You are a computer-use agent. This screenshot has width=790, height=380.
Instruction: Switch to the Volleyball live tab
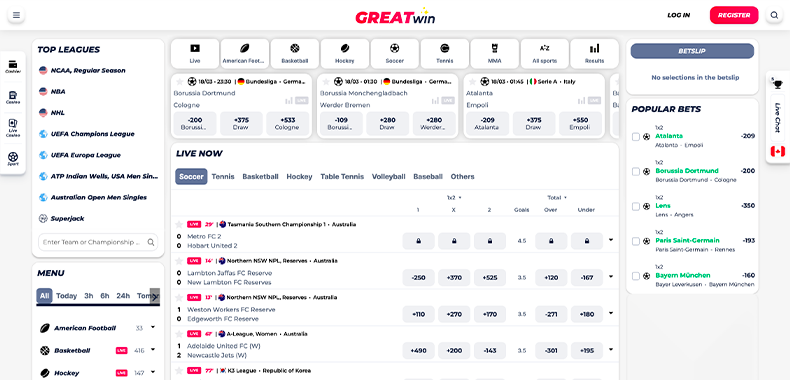tap(388, 177)
